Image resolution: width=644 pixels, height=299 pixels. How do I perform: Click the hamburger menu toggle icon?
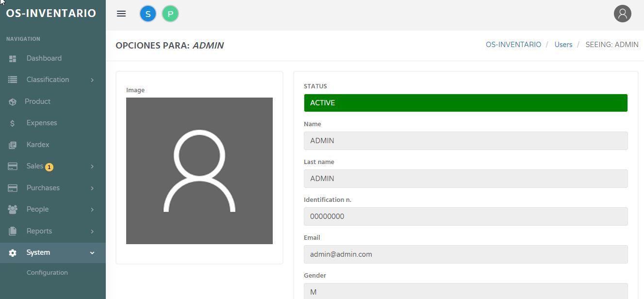point(121,14)
